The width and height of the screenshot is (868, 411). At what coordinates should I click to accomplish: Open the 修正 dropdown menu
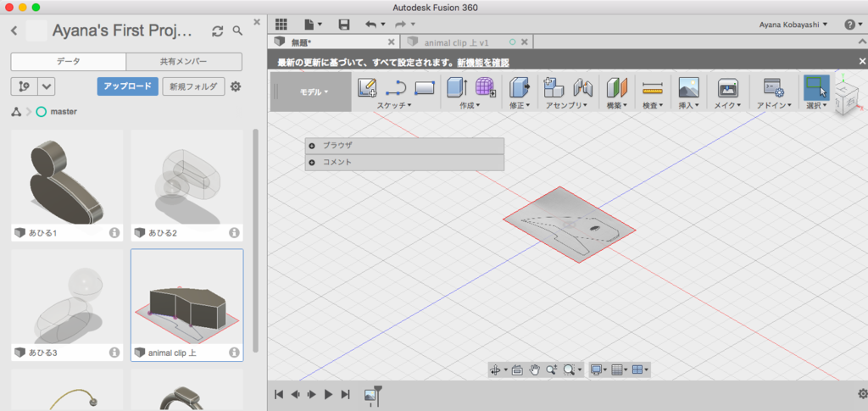(520, 105)
